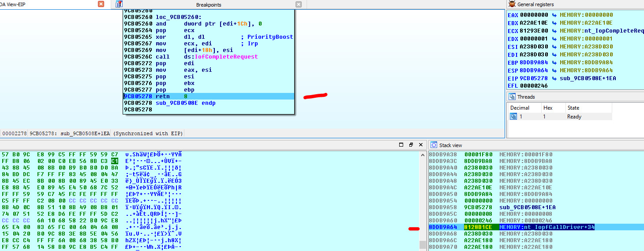644x251 pixels.
Task: Click the Breakpoints tab pin icon
Action: [119, 4]
